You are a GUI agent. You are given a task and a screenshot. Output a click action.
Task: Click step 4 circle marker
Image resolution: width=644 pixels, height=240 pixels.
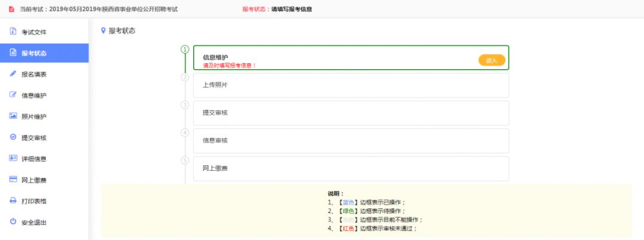click(185, 133)
